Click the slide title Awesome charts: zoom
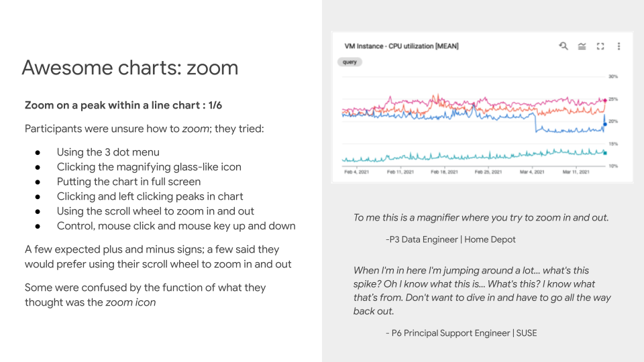The height and width of the screenshot is (362, 644). point(129,68)
